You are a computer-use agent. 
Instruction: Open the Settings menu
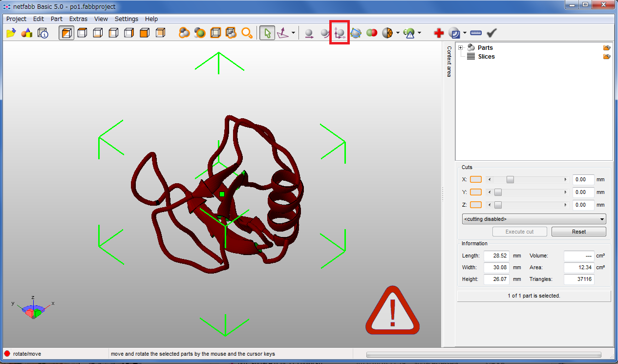(x=127, y=19)
